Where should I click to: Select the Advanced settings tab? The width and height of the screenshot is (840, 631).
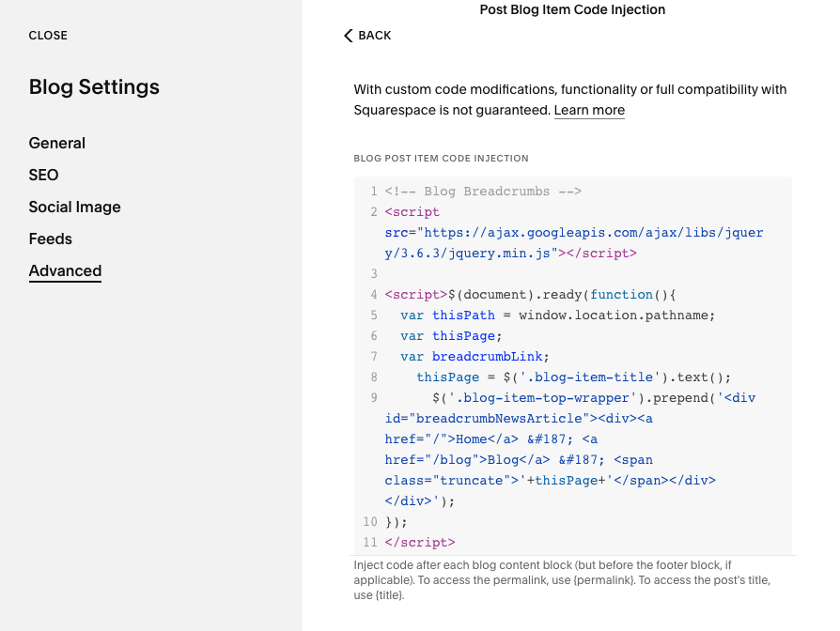click(x=65, y=270)
